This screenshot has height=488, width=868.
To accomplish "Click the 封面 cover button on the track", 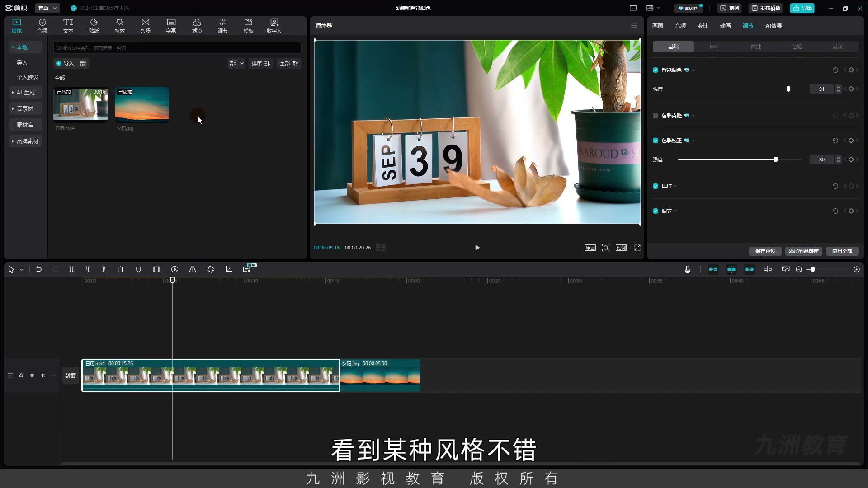I will tap(70, 375).
